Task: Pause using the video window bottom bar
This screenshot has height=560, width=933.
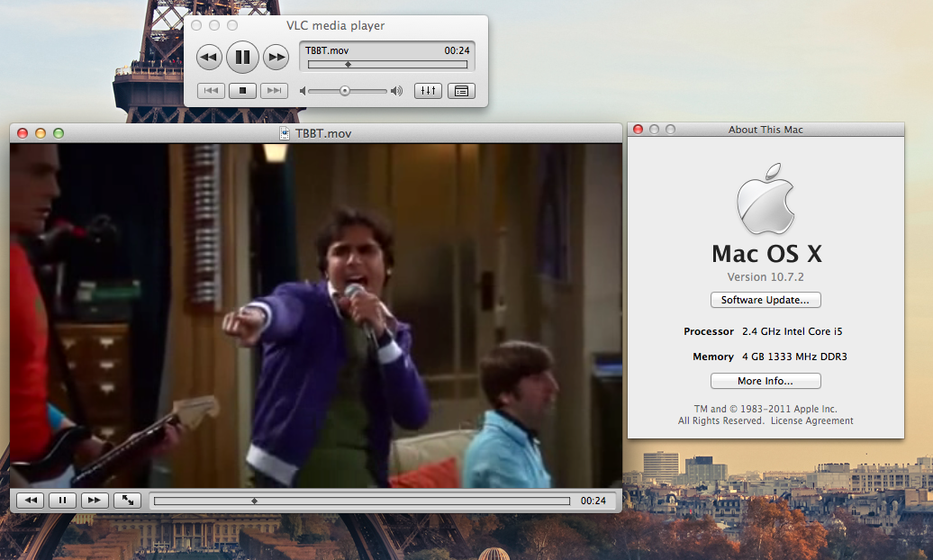Action: click(x=62, y=501)
